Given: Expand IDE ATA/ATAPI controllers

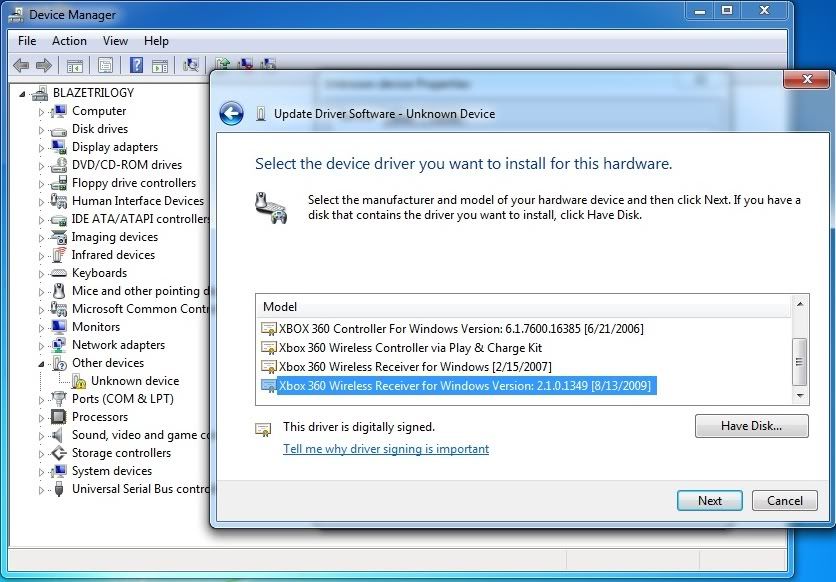Looking at the screenshot, I should point(41,220).
